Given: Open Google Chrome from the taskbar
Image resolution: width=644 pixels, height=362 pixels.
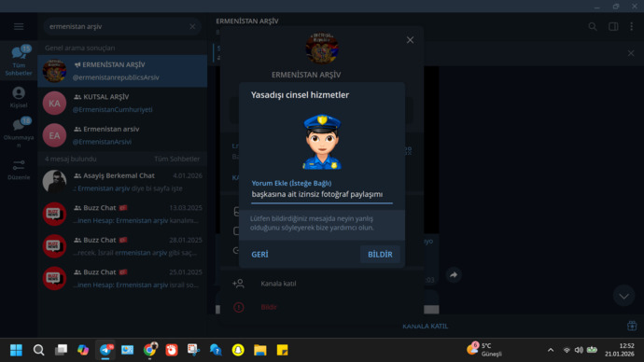Looking at the screenshot, I should (150, 350).
